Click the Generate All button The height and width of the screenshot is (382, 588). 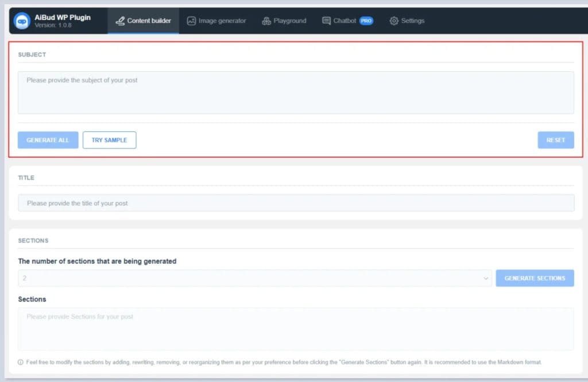tap(48, 140)
